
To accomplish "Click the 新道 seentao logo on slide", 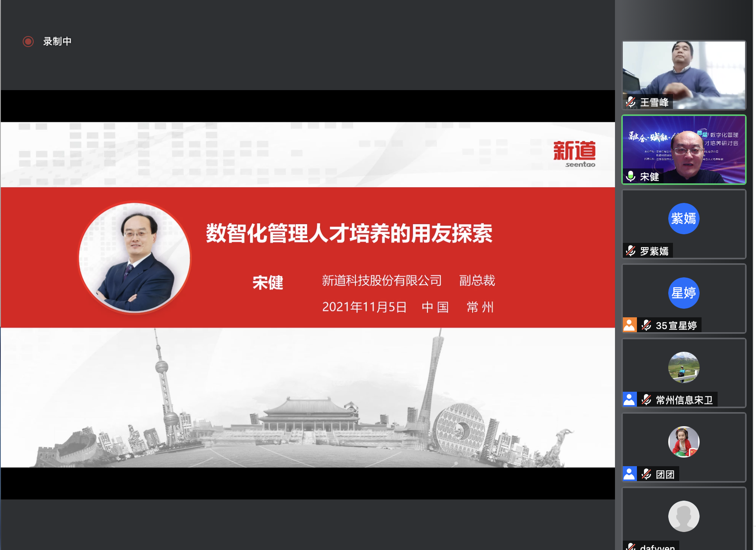I will (574, 154).
